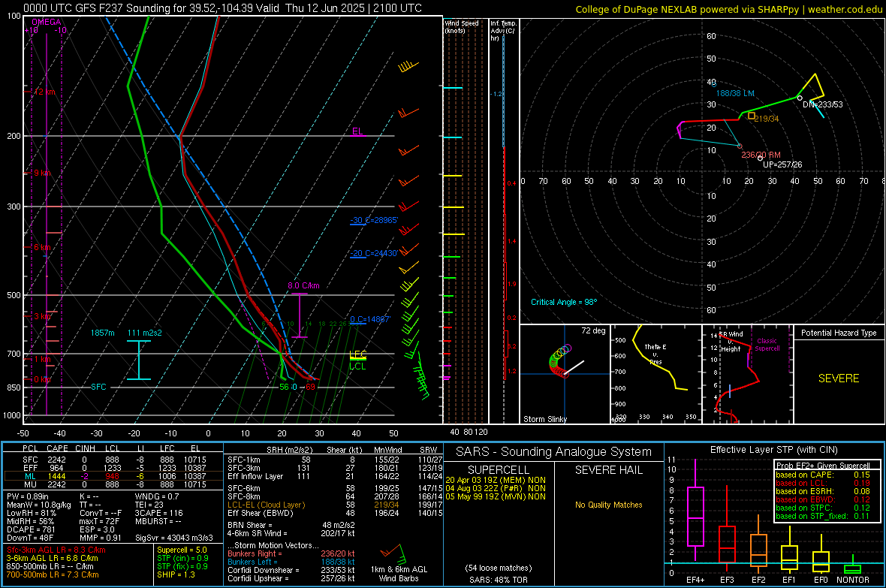Click the EL label on the skew-T
This screenshot has width=886, height=588.
pyautogui.click(x=357, y=131)
